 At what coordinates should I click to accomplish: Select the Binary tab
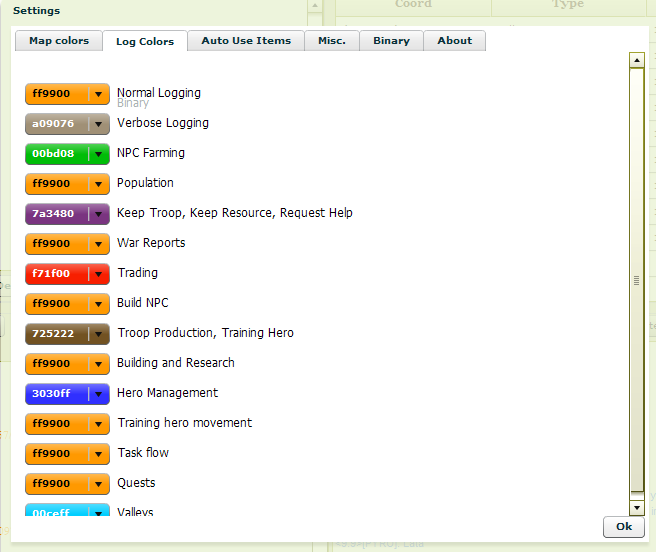391,41
